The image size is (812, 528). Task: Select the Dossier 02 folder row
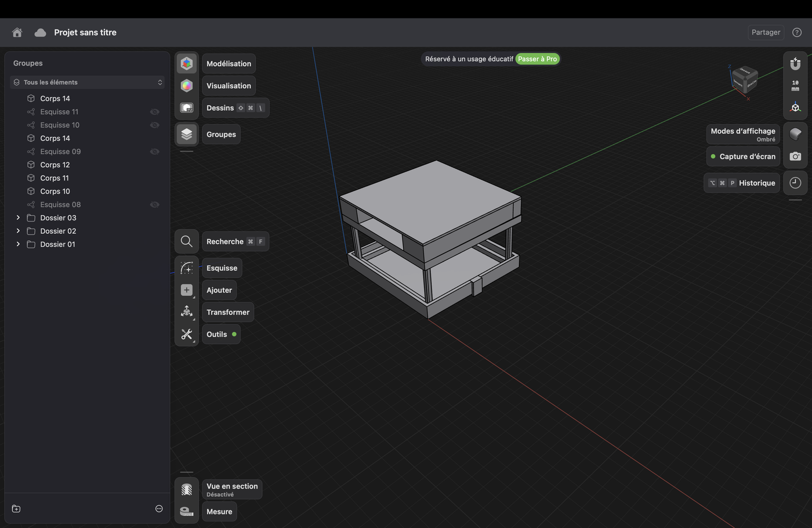tap(88, 231)
